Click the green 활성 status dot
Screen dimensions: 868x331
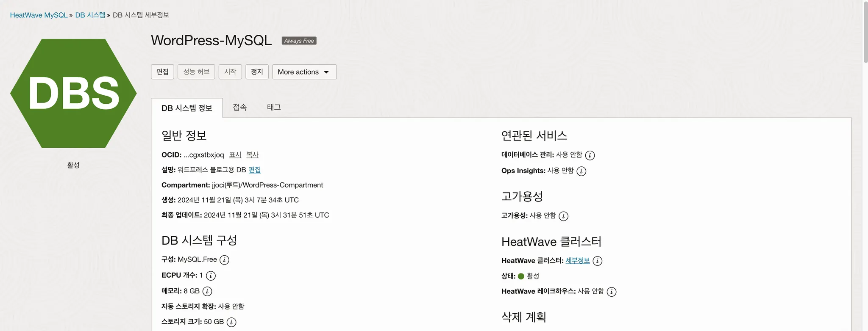(521, 276)
